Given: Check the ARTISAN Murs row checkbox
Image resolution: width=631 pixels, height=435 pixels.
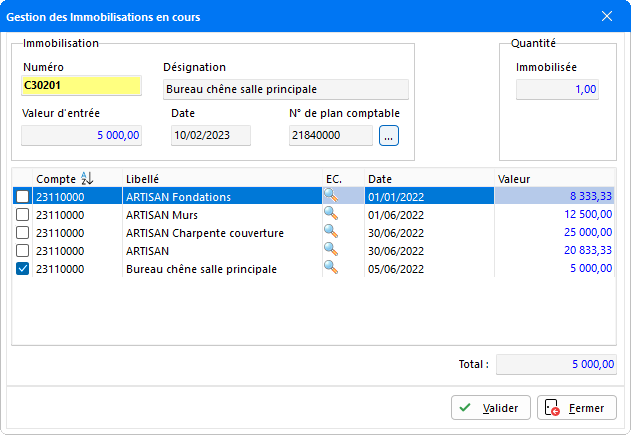Looking at the screenshot, I should pyautogui.click(x=23, y=215).
